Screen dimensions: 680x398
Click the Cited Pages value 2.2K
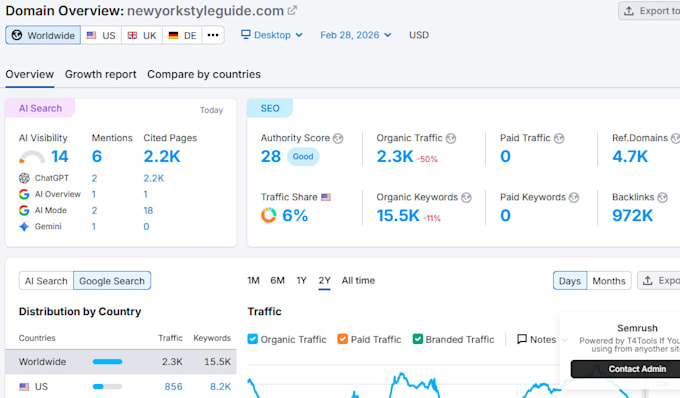(x=162, y=157)
